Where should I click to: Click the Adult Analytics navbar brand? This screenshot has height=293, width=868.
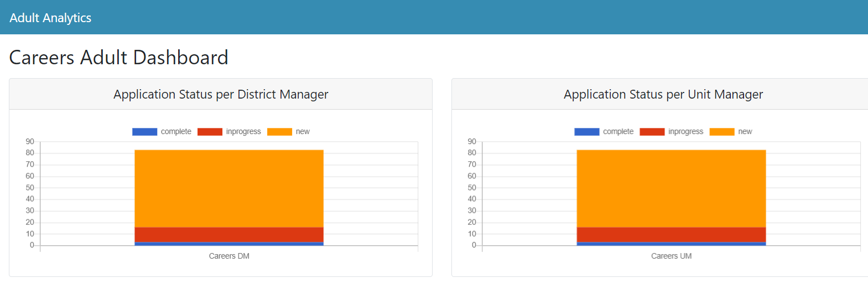pos(50,18)
